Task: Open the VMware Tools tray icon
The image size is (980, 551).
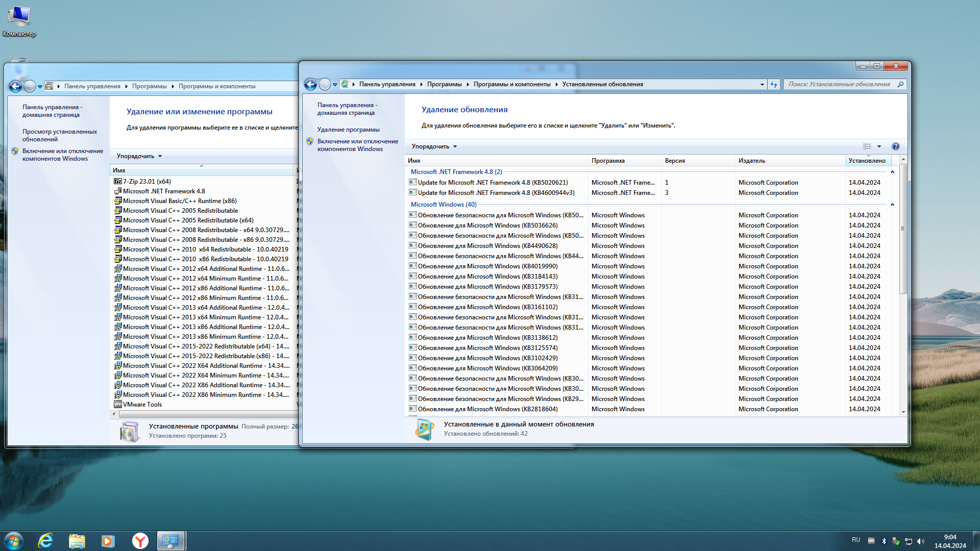Action: point(871,540)
